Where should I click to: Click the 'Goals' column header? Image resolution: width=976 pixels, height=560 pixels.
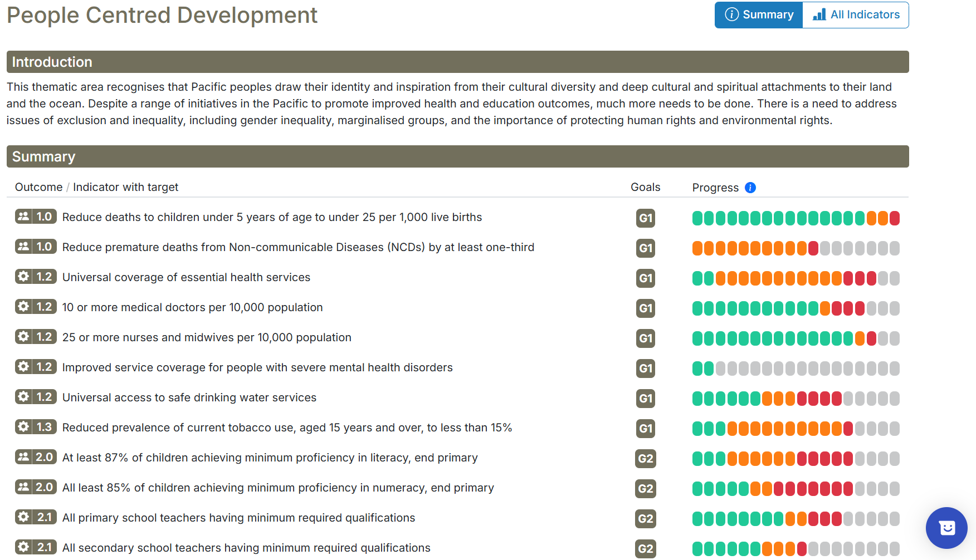645,187
